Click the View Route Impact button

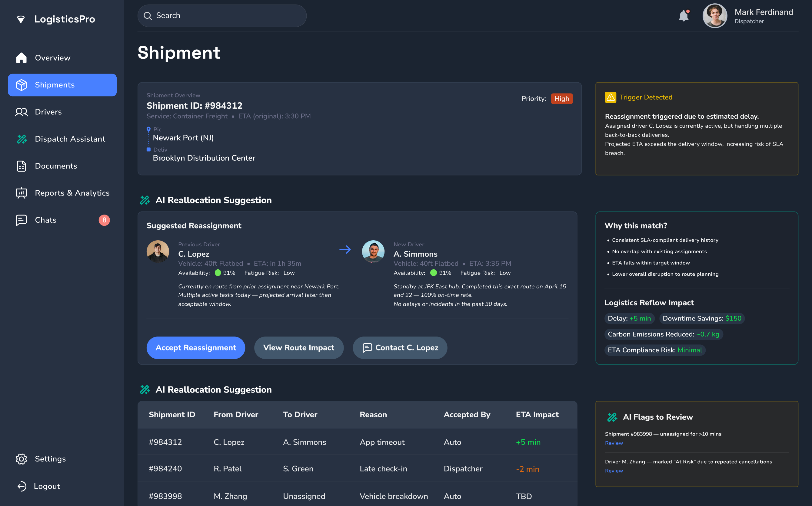click(298, 348)
